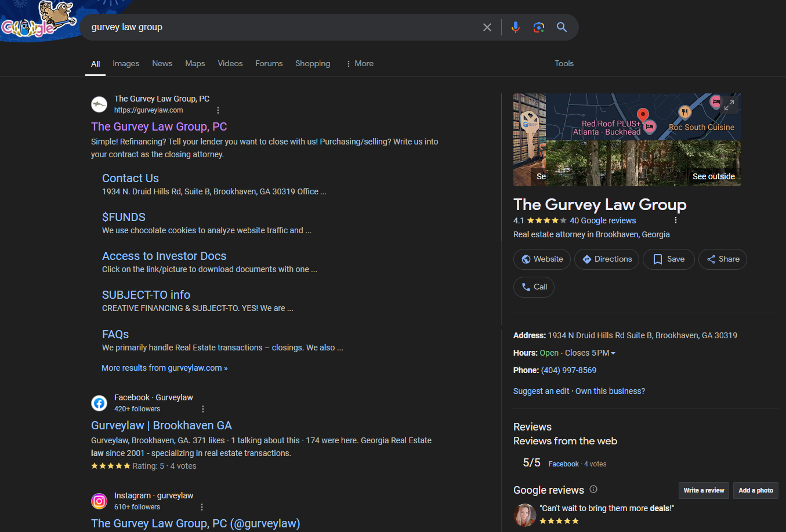Open options menu beside gurveylaw.com URL

point(218,110)
